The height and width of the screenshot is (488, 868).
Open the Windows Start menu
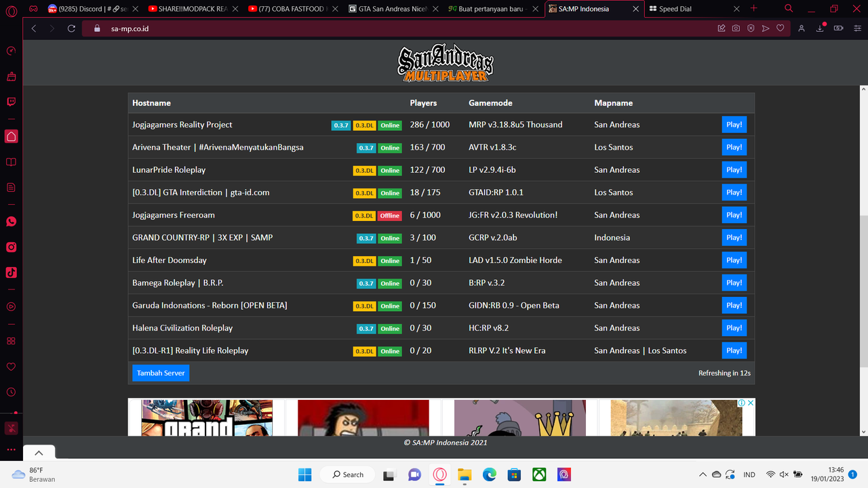point(304,474)
